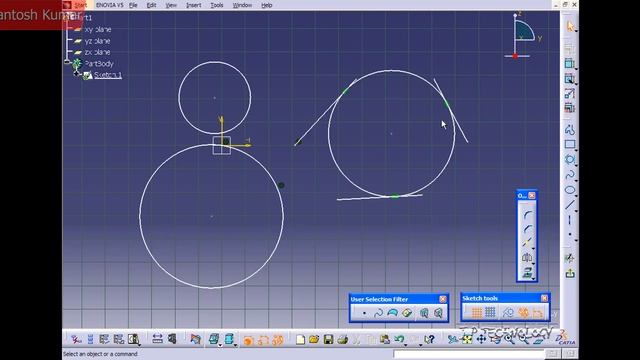Save the document with floppy icon
Screen dimensions: 640x360
328,339
